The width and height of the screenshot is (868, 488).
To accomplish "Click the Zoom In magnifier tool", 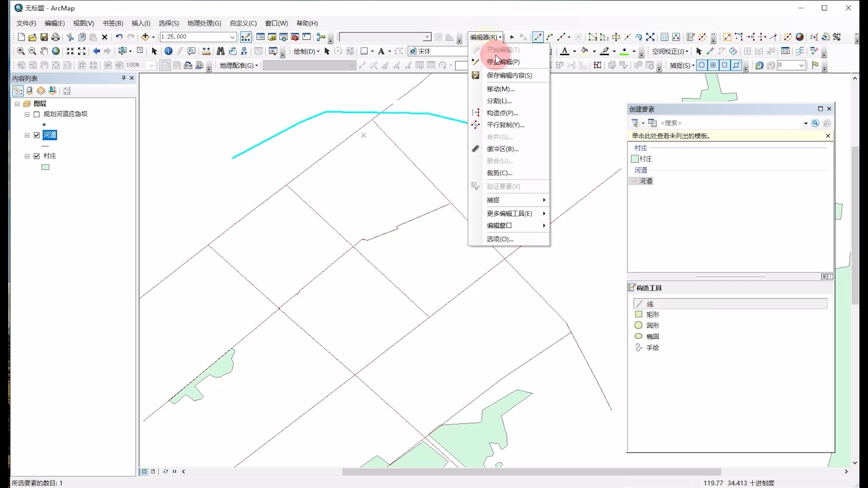I will point(21,51).
